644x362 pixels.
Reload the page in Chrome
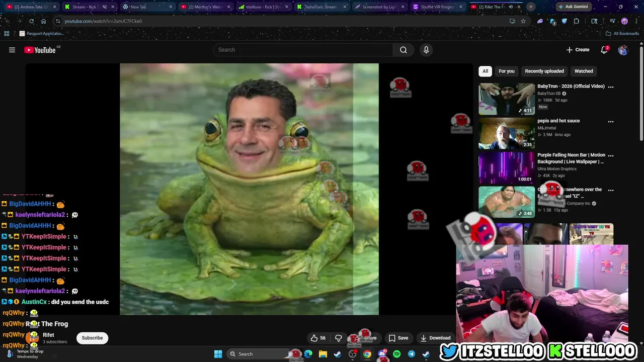point(31,21)
